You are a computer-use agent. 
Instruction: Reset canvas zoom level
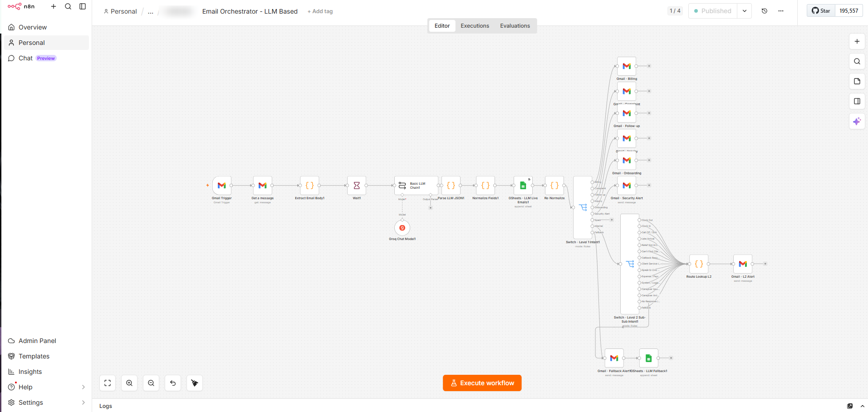[173, 383]
